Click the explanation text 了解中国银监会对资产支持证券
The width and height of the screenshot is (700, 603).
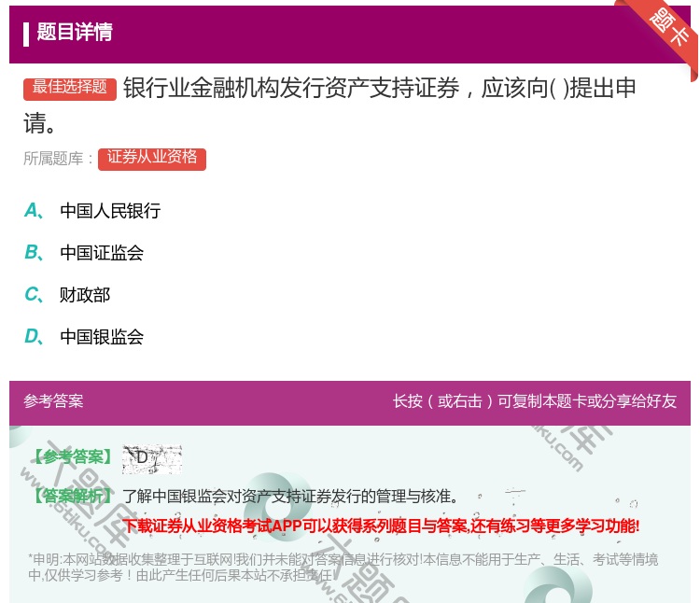click(x=289, y=496)
